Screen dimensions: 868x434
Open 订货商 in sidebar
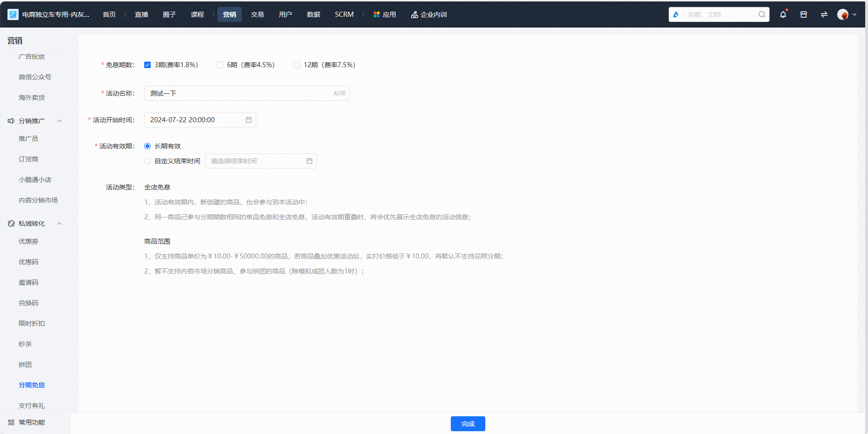[x=28, y=159]
